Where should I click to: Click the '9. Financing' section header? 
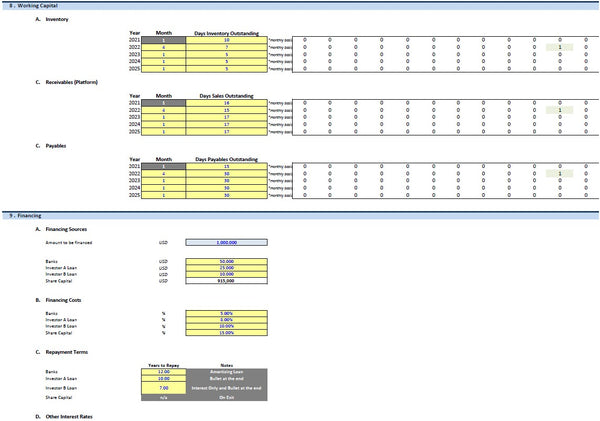click(26, 215)
